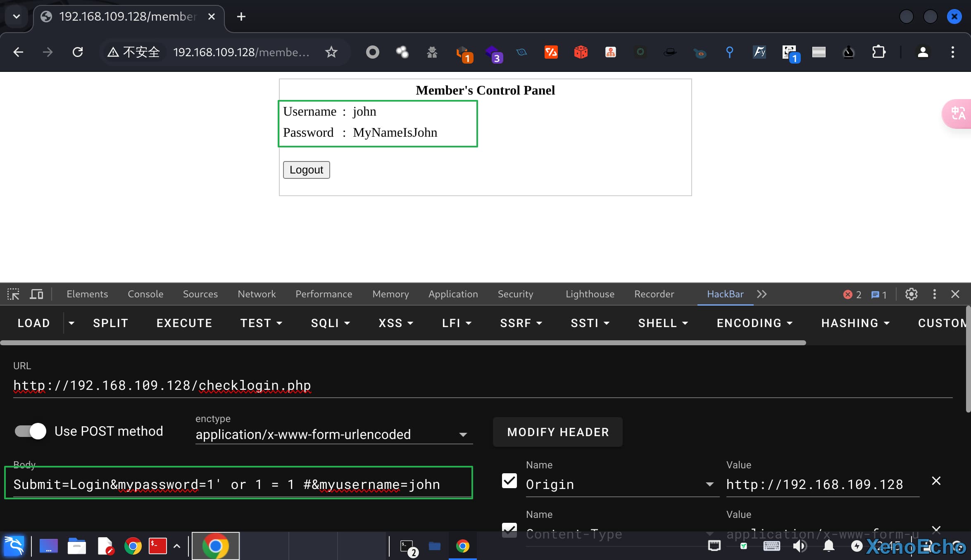The width and height of the screenshot is (971, 560).
Task: Open DevTools settings gear icon
Action: (x=911, y=294)
